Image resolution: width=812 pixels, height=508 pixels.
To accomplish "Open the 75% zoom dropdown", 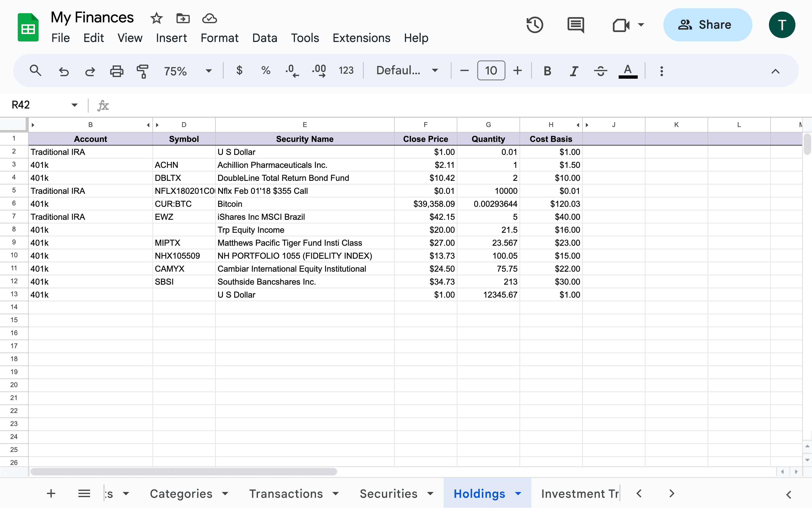I will tap(188, 71).
